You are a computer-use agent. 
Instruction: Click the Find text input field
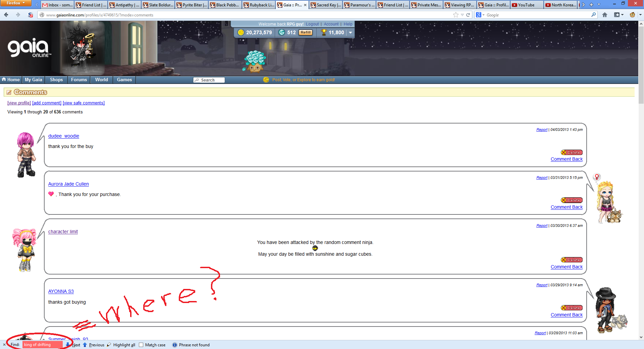point(43,345)
